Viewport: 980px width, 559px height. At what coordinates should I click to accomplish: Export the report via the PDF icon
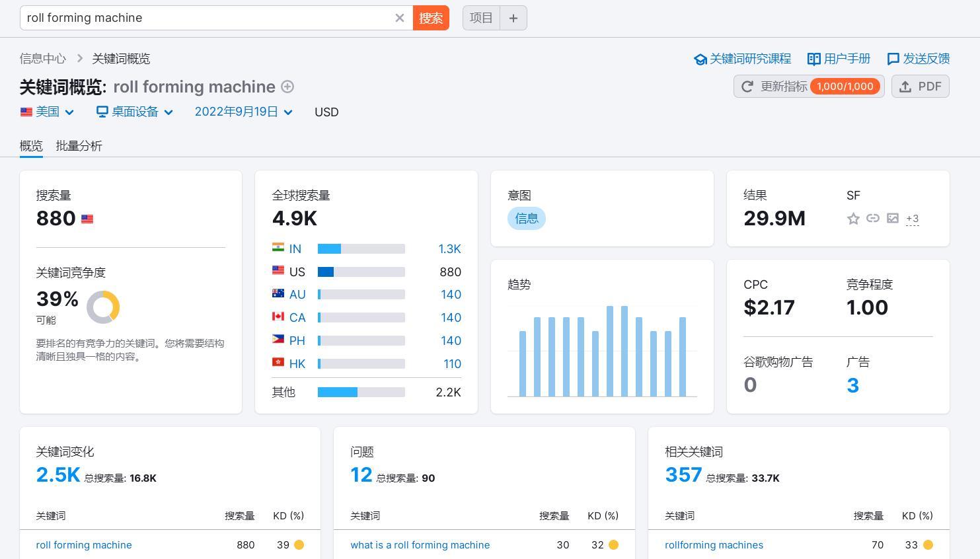point(905,86)
